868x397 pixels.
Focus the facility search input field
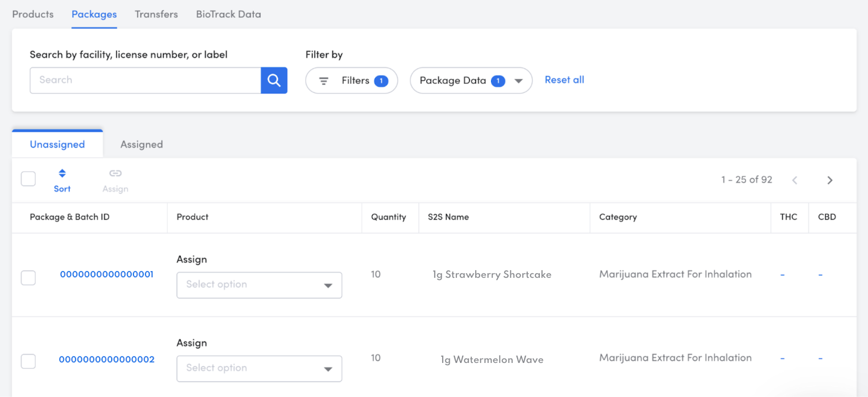click(145, 80)
